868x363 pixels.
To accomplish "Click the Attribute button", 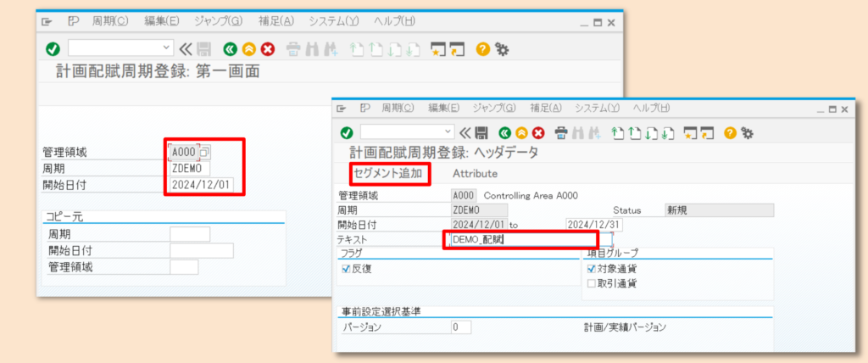I will tap(475, 174).
